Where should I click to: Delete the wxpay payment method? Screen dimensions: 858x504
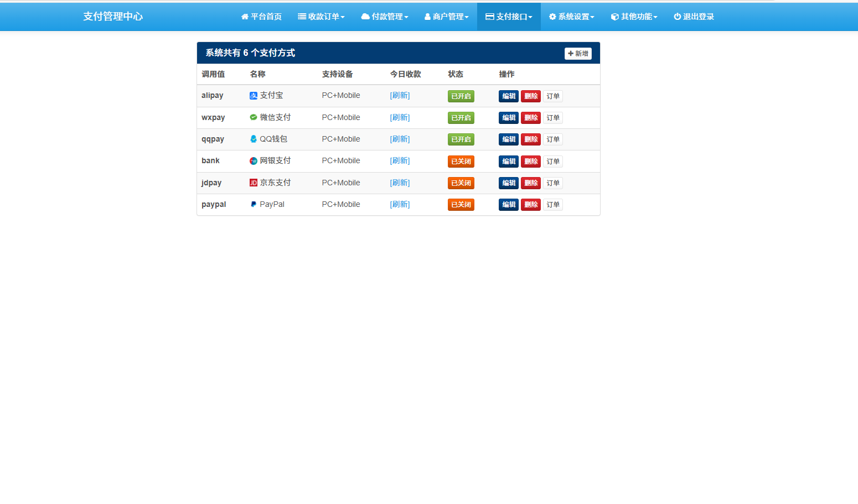[x=531, y=118]
